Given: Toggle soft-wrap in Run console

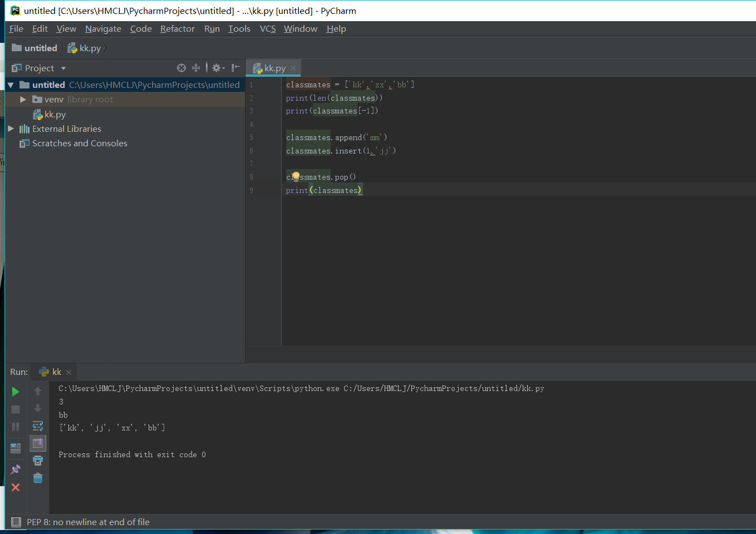Looking at the screenshot, I should click(x=38, y=426).
